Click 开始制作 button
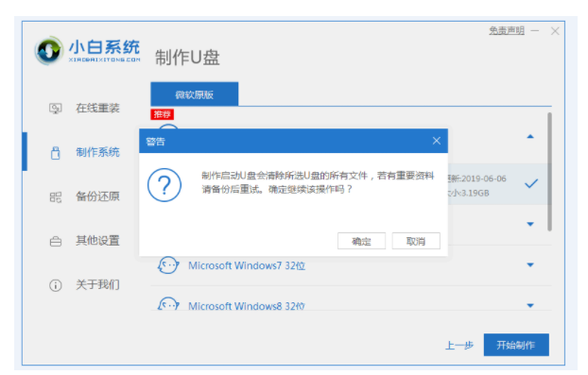 tap(516, 345)
